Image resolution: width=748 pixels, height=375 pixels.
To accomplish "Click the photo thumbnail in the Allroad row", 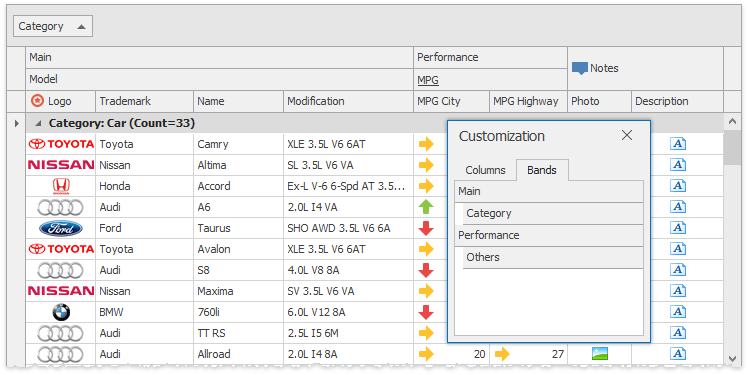I will (600, 354).
